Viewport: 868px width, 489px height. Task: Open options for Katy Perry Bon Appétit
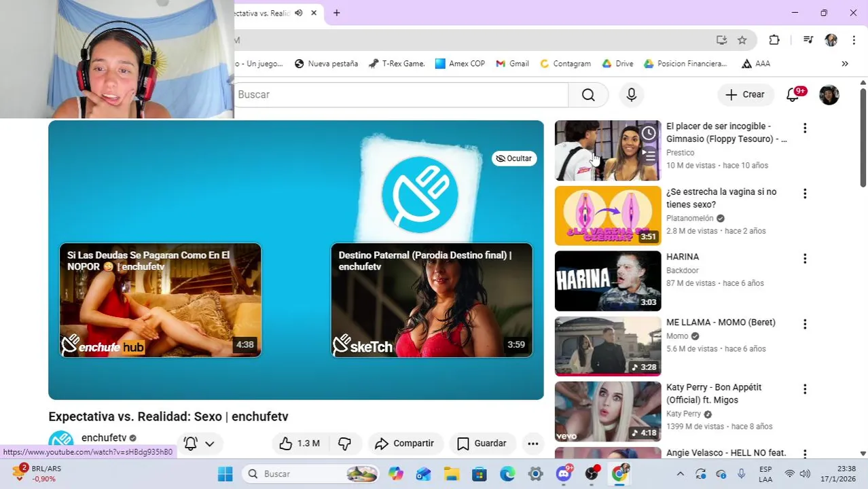pyautogui.click(x=805, y=389)
